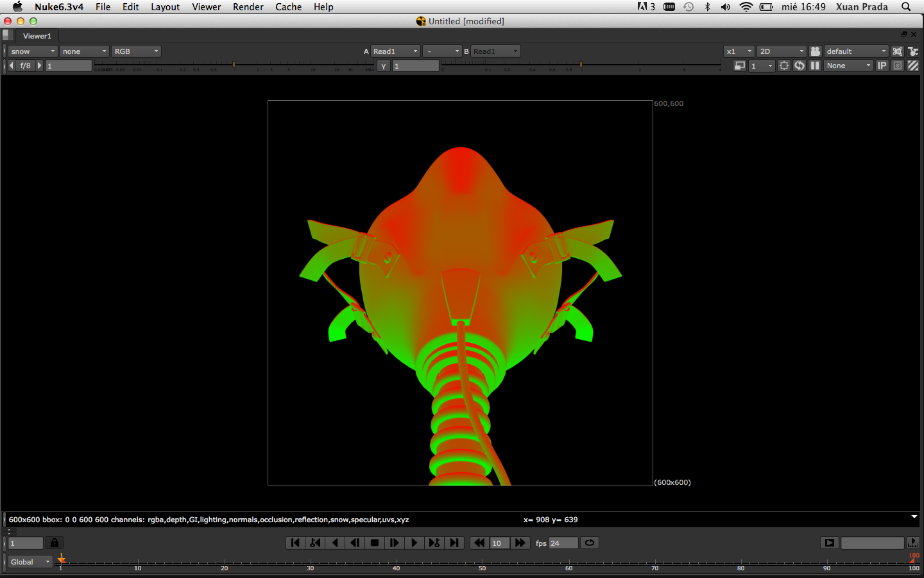The width and height of the screenshot is (924, 578).
Task: Open the none alpha channel dropdown
Action: [x=85, y=51]
